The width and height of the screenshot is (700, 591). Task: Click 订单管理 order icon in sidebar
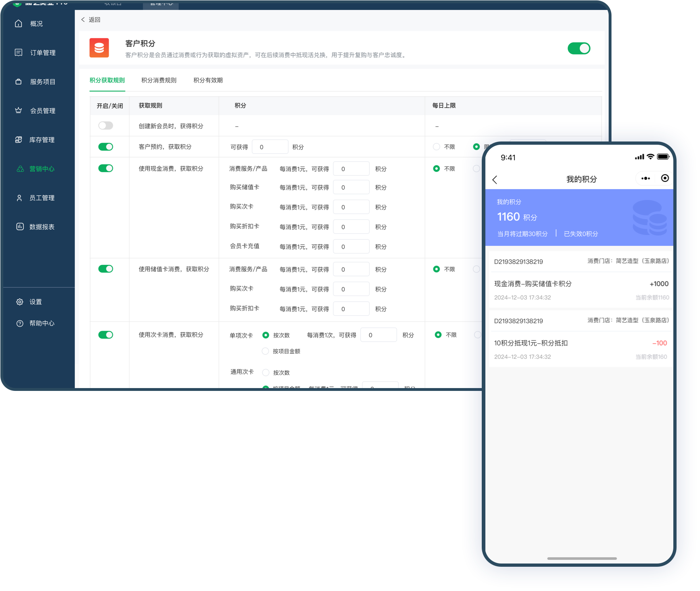(18, 53)
